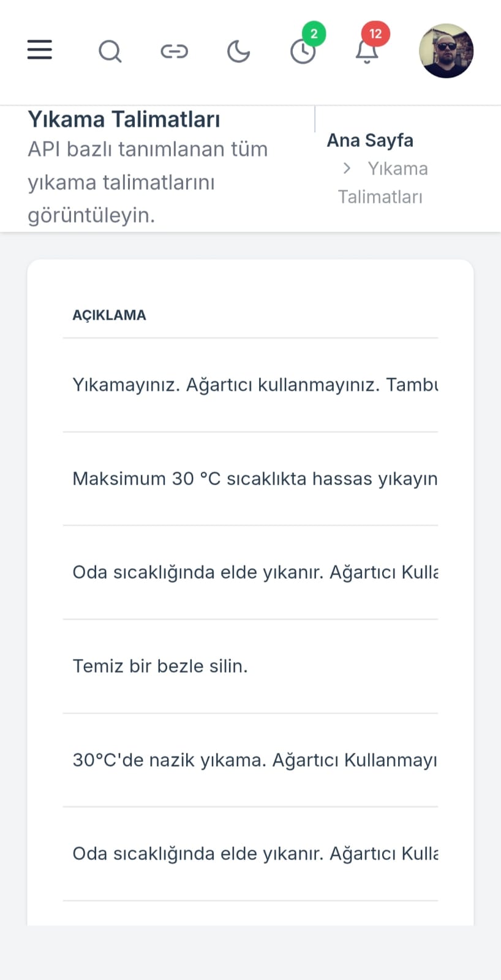Viewport: 501px width, 980px height.
Task: Open the search icon
Action: 110,51
